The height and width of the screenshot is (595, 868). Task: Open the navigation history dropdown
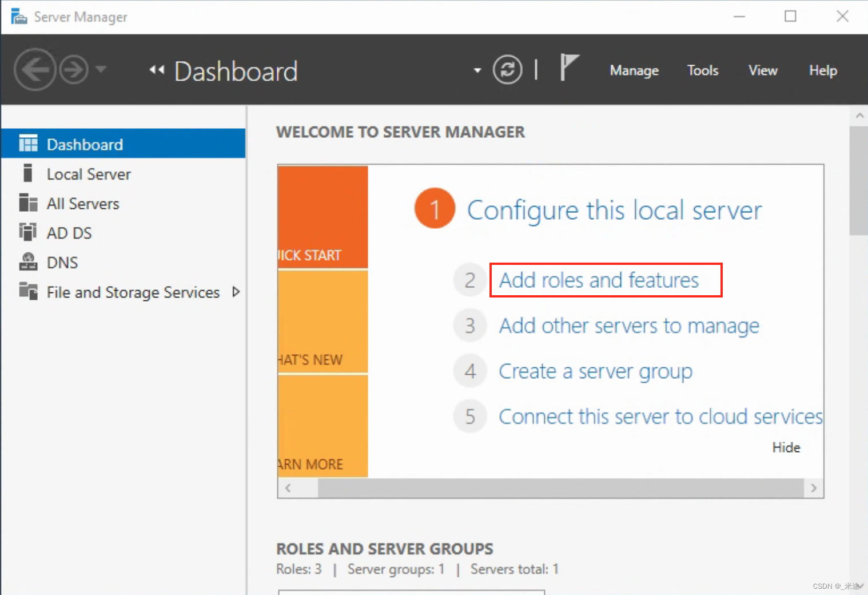(x=102, y=69)
